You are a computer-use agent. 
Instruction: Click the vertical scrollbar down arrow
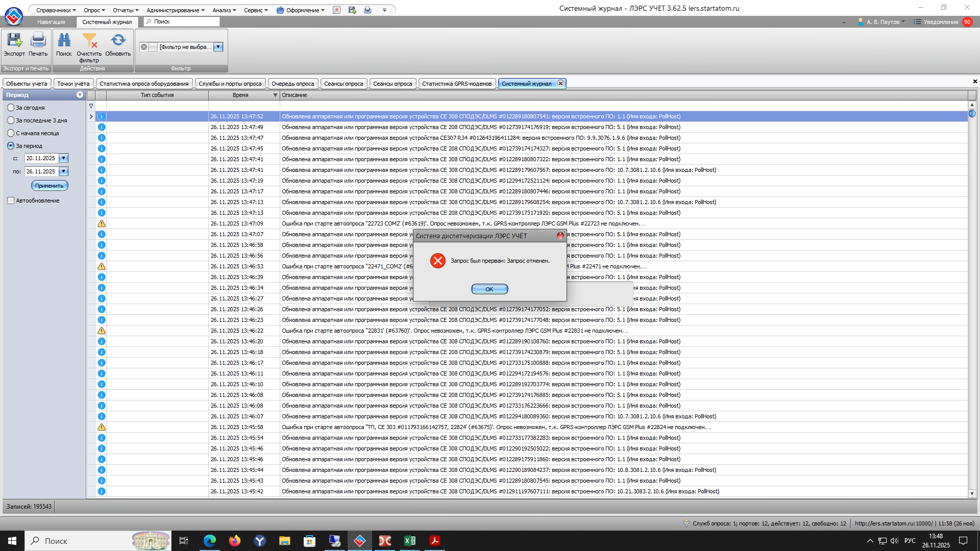(972, 493)
